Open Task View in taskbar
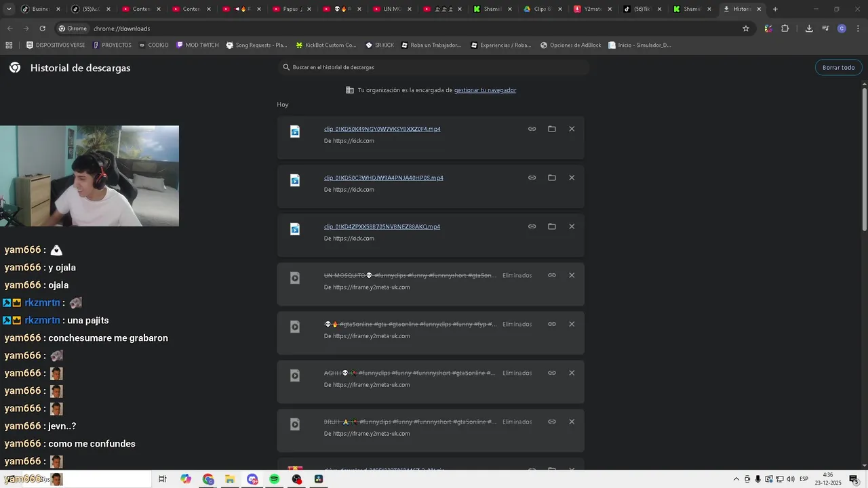 point(163,479)
